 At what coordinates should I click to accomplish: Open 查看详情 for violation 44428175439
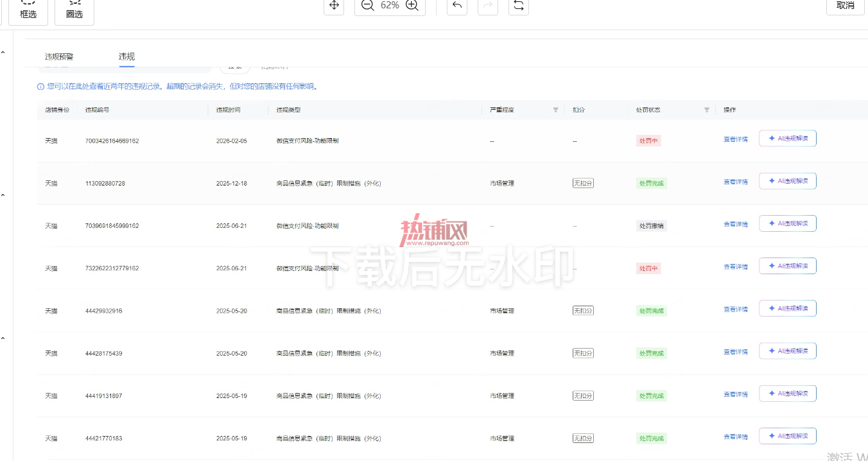coord(736,352)
